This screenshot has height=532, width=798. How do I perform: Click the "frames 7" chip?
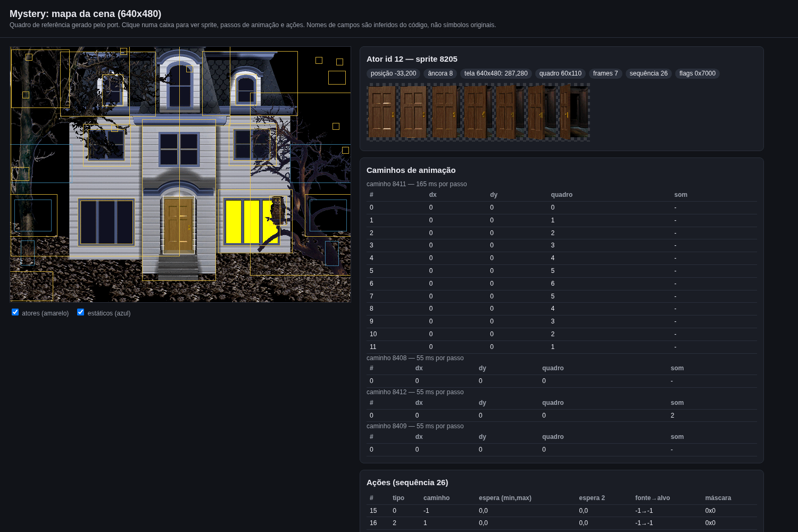pos(605,73)
